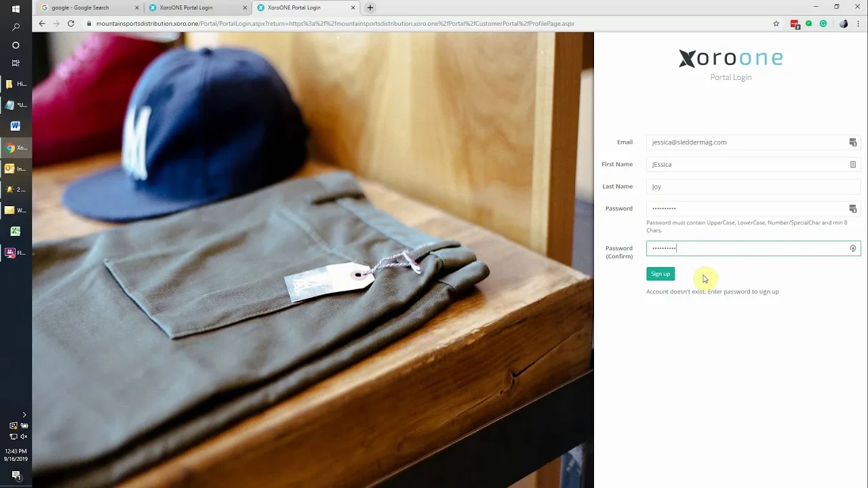Switch to Chrome taskbar item
The width and height of the screenshot is (868, 488).
click(16, 148)
